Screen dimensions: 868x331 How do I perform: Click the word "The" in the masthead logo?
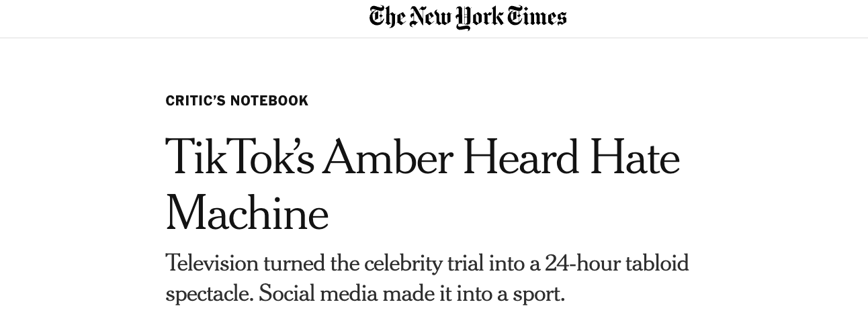pos(386,17)
